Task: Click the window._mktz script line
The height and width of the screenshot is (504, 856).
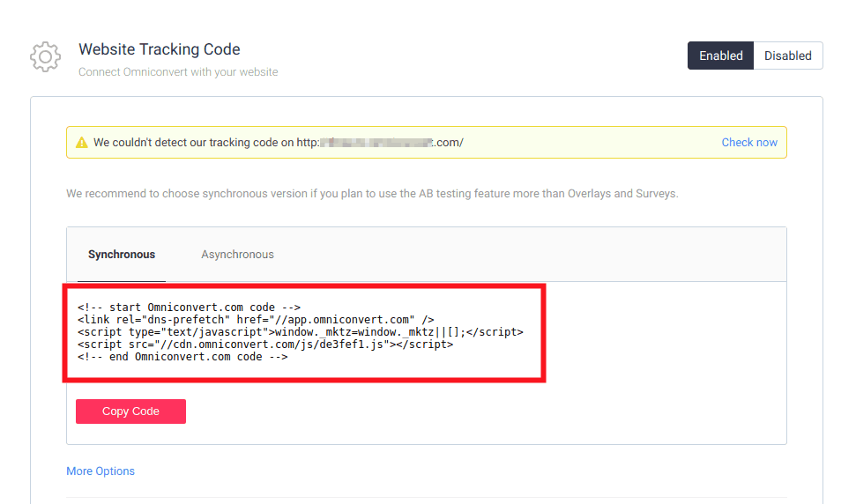Action: click(301, 332)
